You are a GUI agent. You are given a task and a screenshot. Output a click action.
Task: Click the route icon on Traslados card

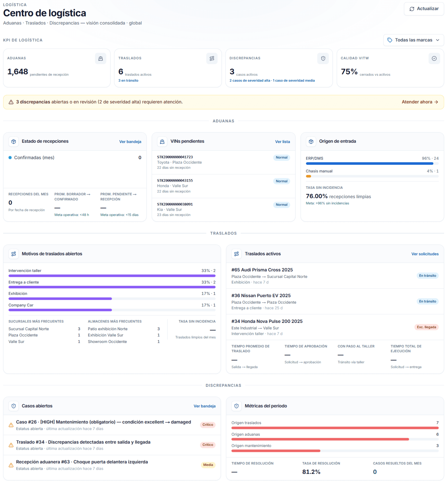tap(212, 59)
